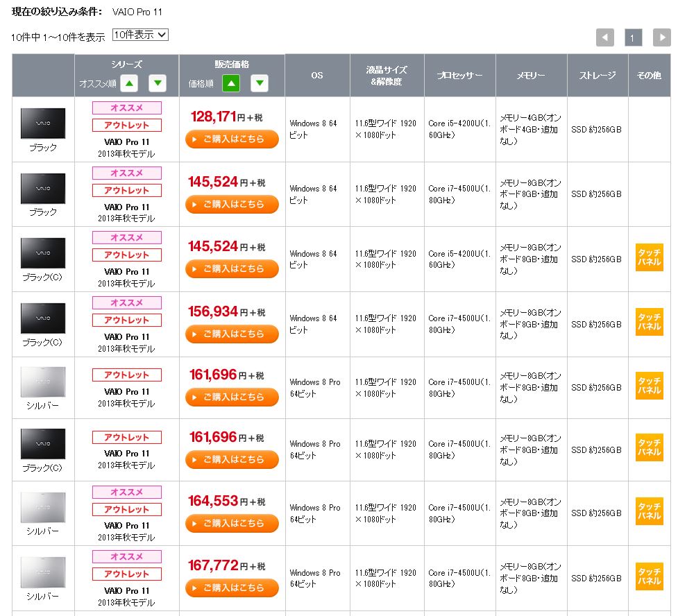678x616 pixels.
Task: Open silver VAIO thumbnail in silver 161,696円 row
Action: coord(43,382)
